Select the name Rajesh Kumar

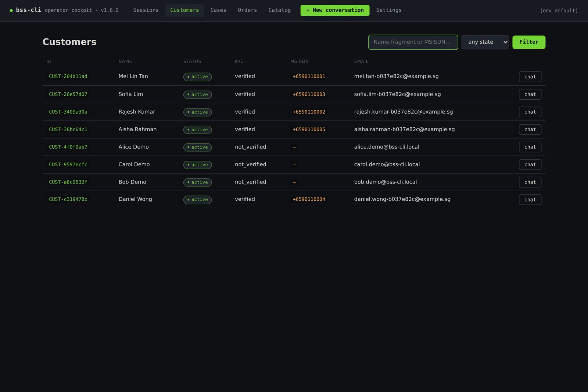click(137, 112)
